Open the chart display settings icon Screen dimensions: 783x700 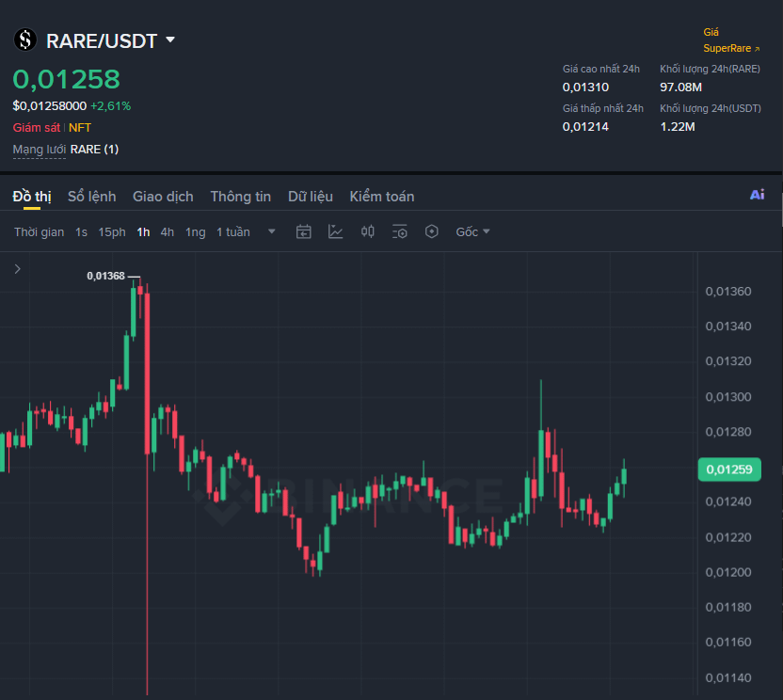399,231
